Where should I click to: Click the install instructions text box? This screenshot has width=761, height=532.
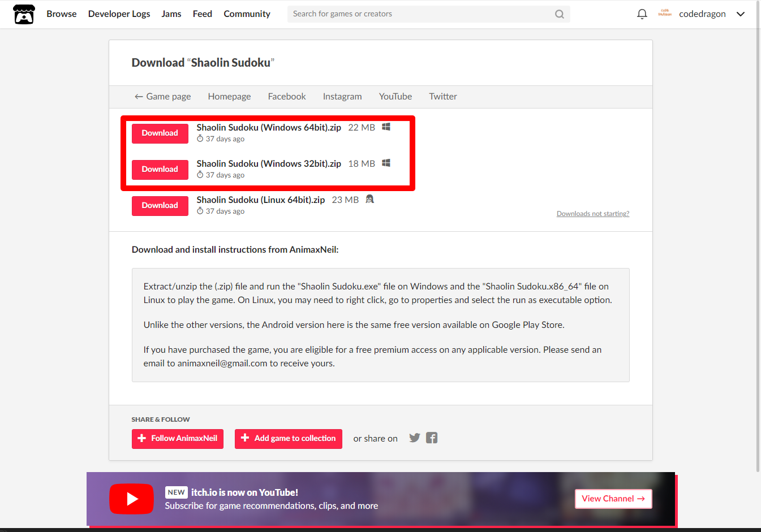381,325
